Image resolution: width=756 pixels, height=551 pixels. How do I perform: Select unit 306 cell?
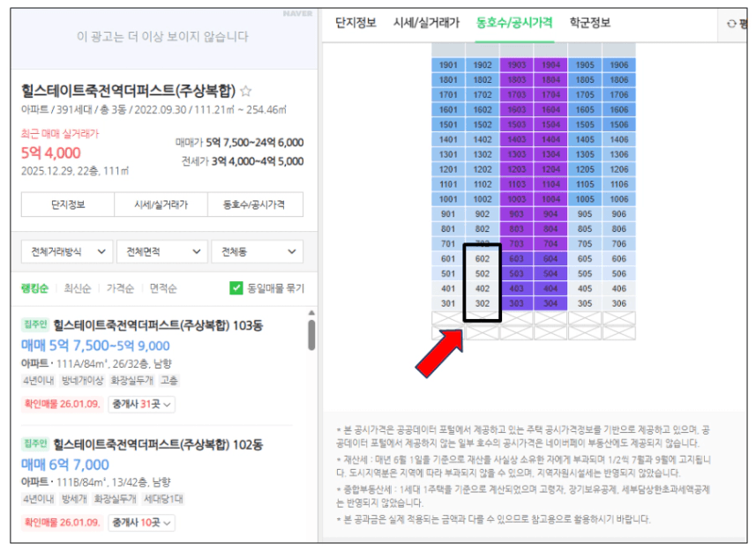click(619, 303)
